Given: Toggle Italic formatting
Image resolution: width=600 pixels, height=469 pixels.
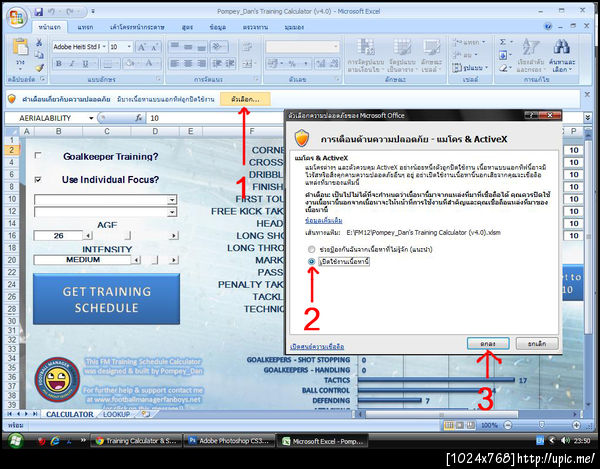Looking at the screenshot, I should (72, 64).
